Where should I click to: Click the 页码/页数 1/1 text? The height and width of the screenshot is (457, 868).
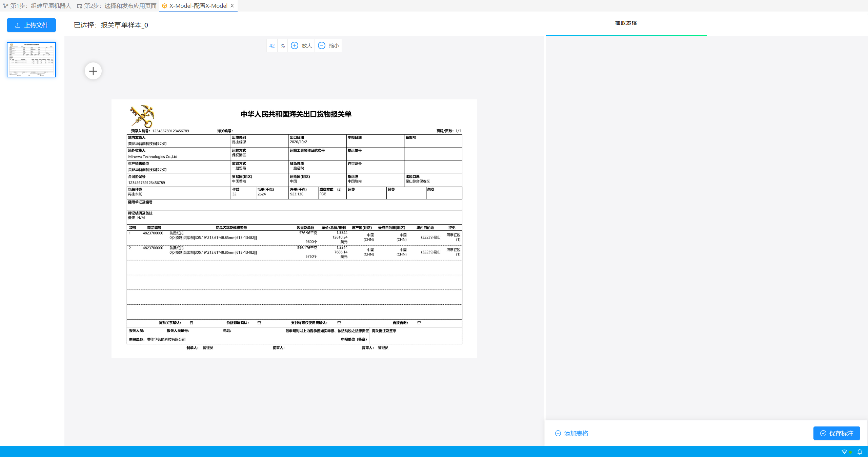(x=448, y=131)
